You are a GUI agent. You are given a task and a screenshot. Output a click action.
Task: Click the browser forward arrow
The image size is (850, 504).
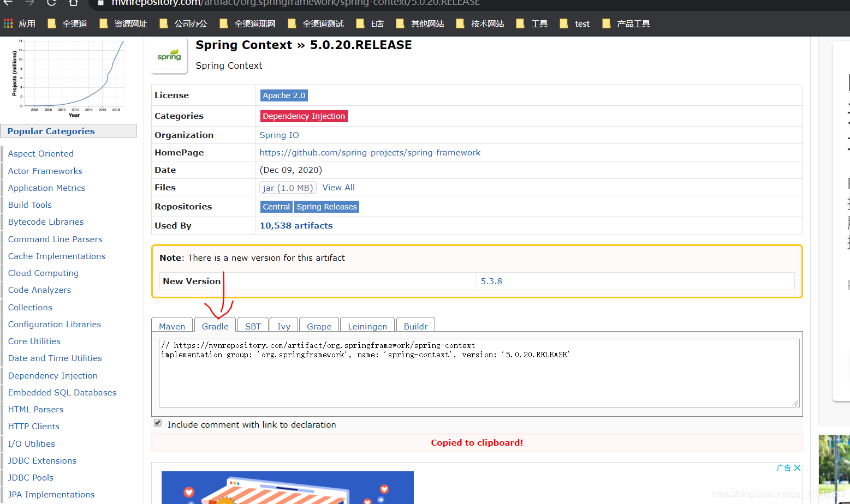[x=29, y=3]
